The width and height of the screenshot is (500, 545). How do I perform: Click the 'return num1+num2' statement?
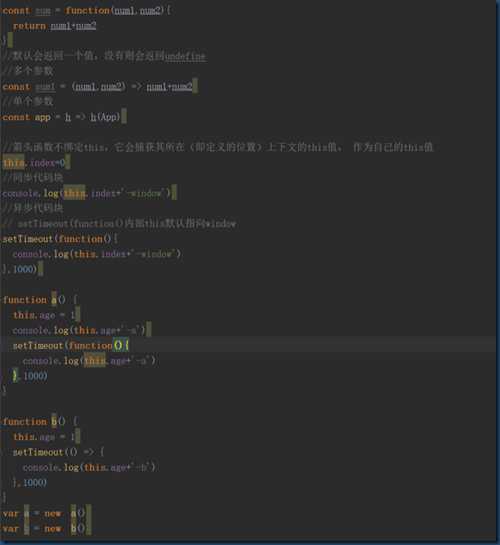55,26
